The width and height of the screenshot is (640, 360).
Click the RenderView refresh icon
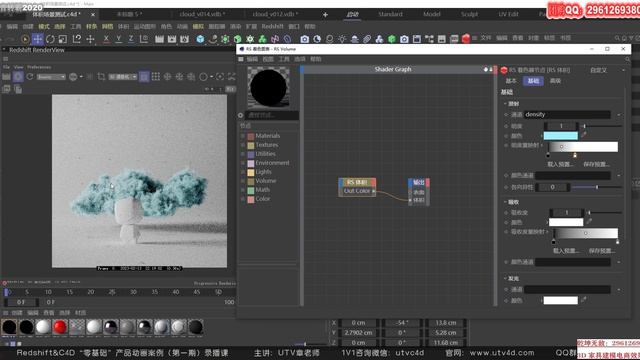click(x=30, y=76)
